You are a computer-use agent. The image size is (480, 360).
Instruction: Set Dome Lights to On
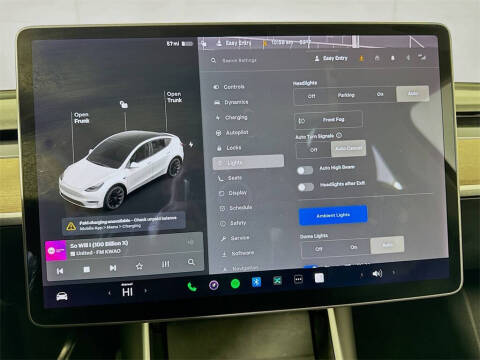click(x=353, y=247)
